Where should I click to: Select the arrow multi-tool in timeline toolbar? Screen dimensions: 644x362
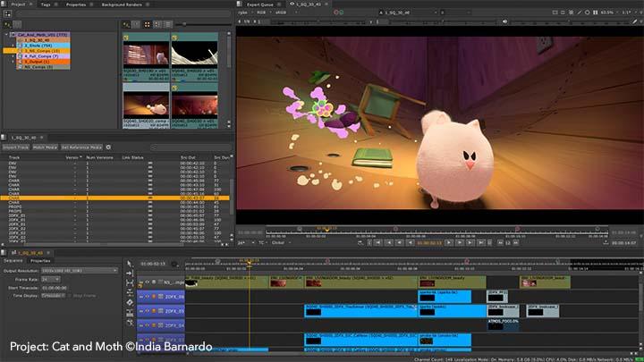pos(131,262)
